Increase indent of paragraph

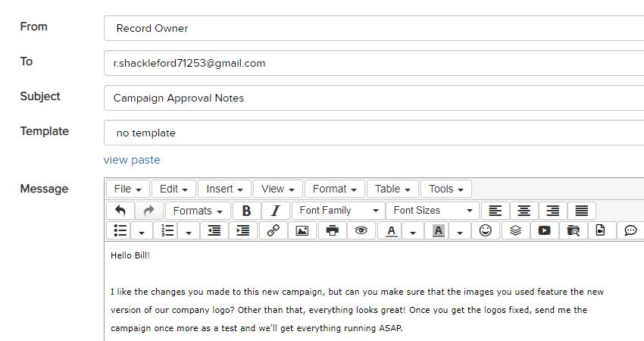(243, 230)
